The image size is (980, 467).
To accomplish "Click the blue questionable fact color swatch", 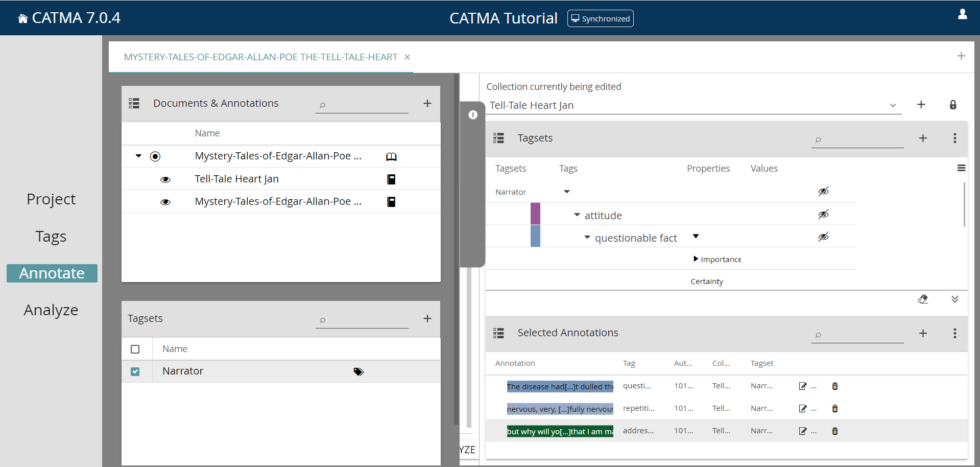I will coord(535,236).
